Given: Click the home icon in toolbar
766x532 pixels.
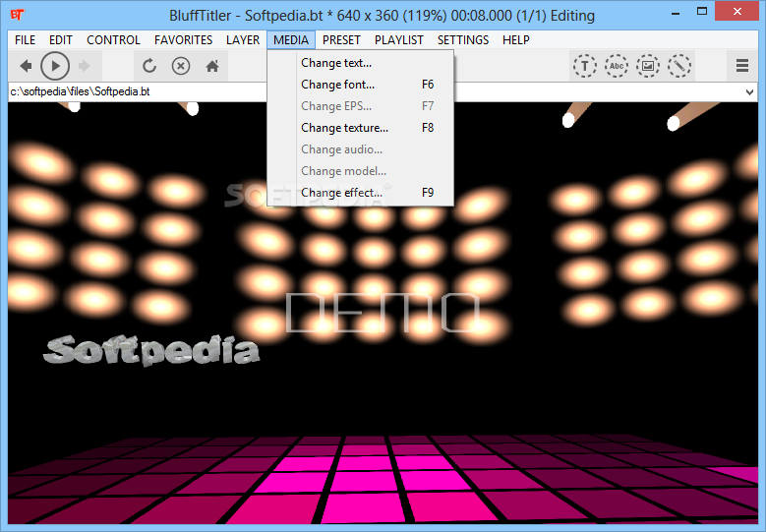Looking at the screenshot, I should pos(212,66).
